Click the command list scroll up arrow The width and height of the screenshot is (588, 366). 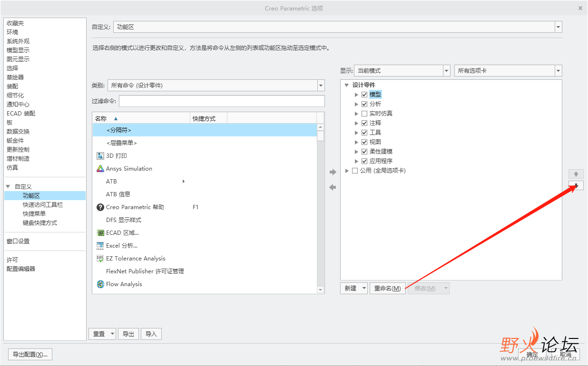[321, 127]
